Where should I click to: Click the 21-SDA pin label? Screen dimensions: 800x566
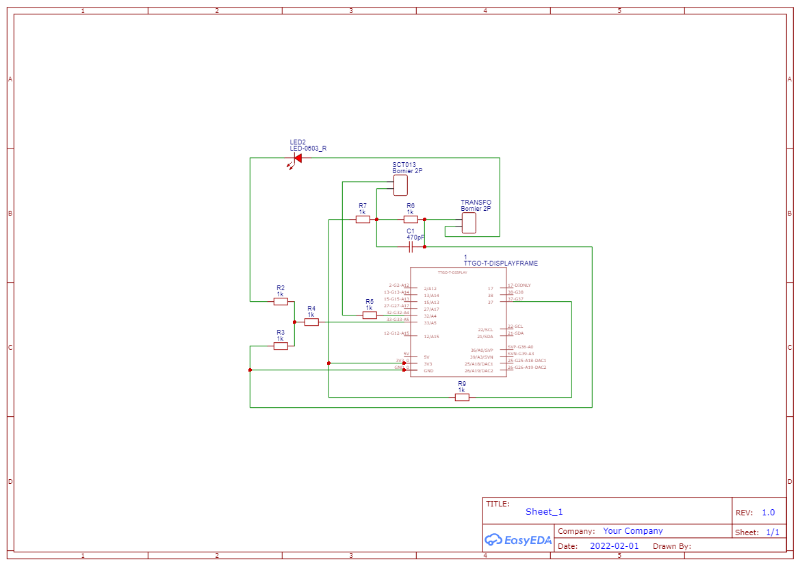tap(516, 333)
